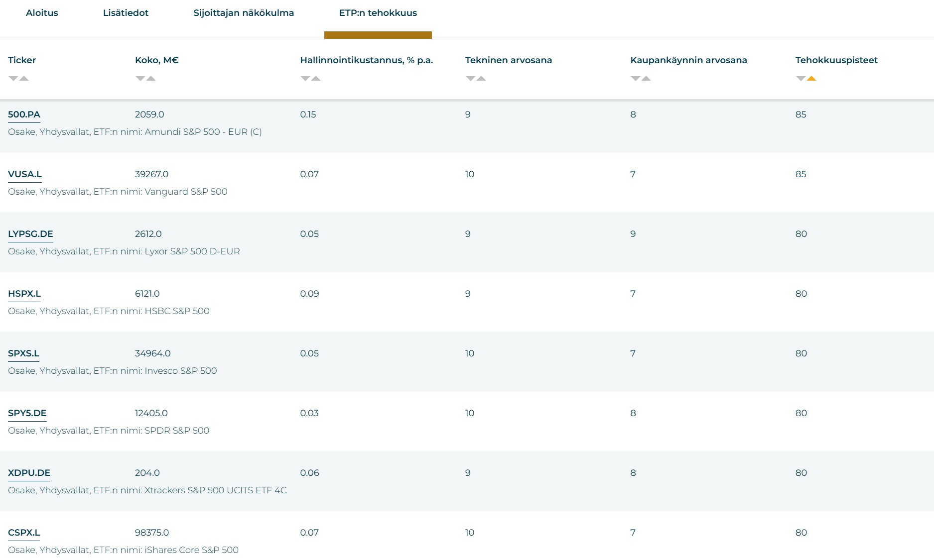Screen dimensions: 934x560
Task: Click size value 204.0
Action: coord(147,473)
